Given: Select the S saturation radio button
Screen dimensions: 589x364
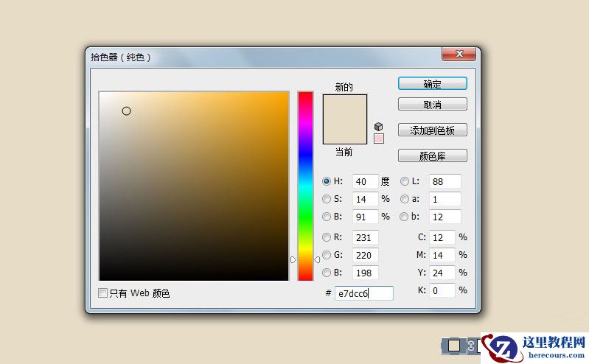Looking at the screenshot, I should tap(327, 199).
